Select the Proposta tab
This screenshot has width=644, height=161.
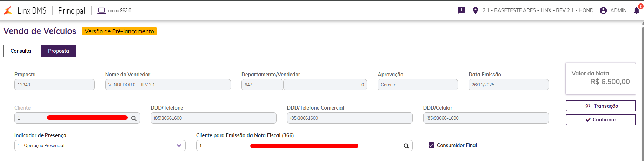point(59,51)
